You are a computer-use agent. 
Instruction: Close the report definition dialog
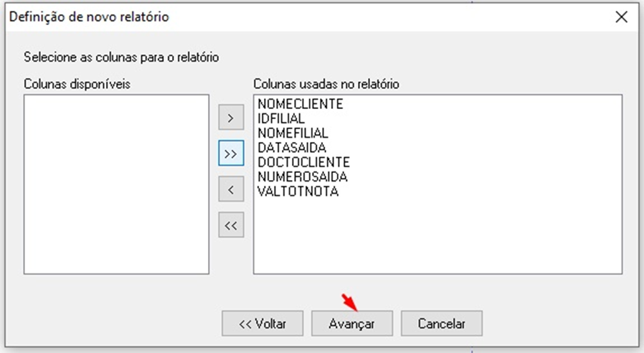coord(622,17)
